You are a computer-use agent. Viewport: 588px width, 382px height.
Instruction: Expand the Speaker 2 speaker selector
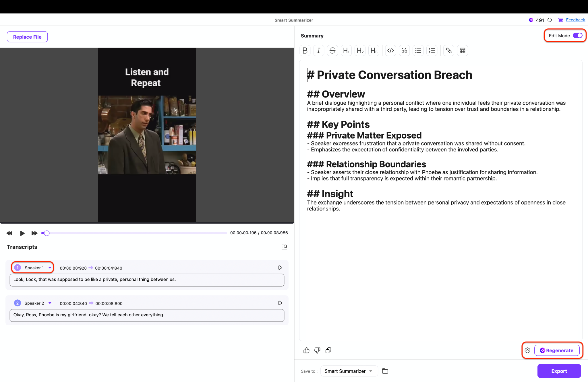tap(50, 303)
